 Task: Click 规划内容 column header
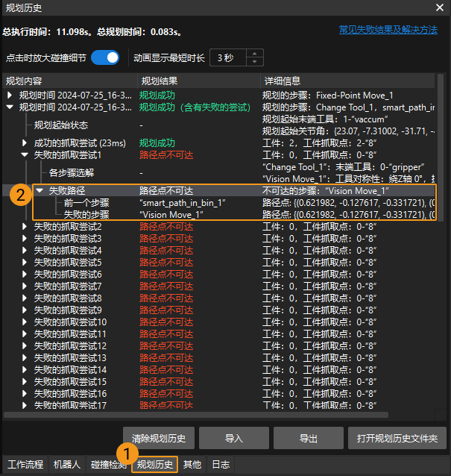70,81
